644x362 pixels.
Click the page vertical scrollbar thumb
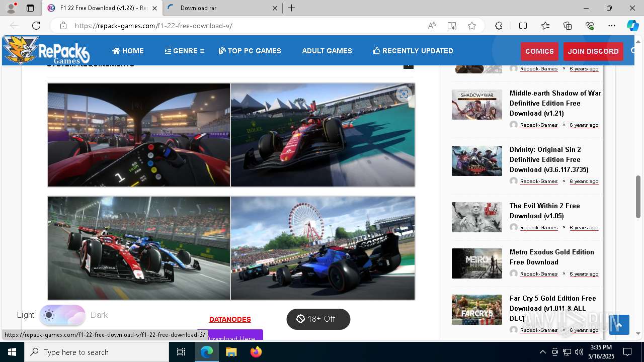[638, 197]
